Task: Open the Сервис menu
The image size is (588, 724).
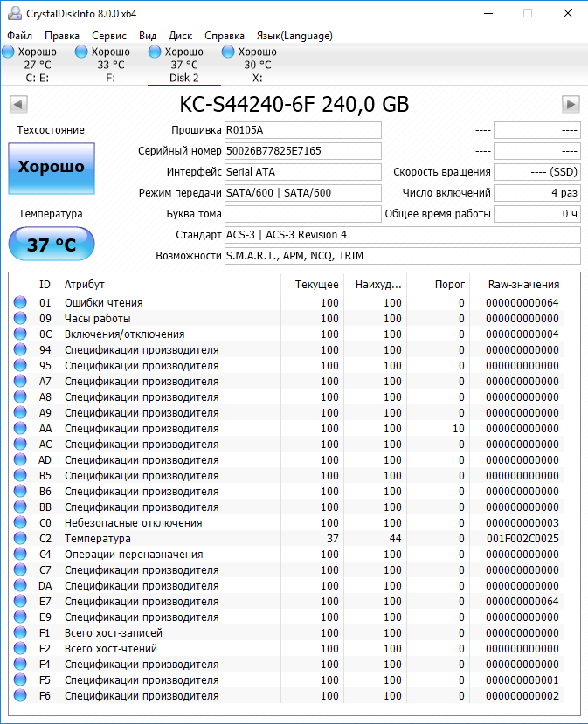Action: (x=109, y=36)
